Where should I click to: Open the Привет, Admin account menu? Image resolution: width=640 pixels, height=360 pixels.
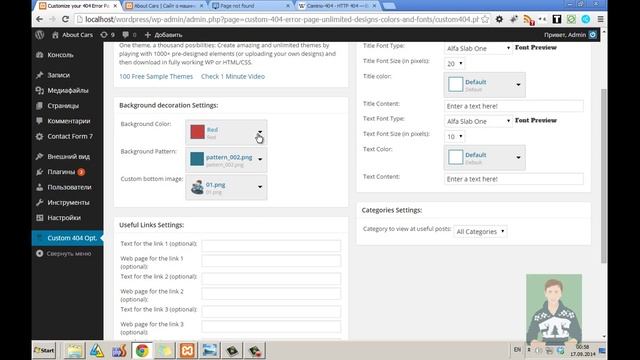pos(570,35)
